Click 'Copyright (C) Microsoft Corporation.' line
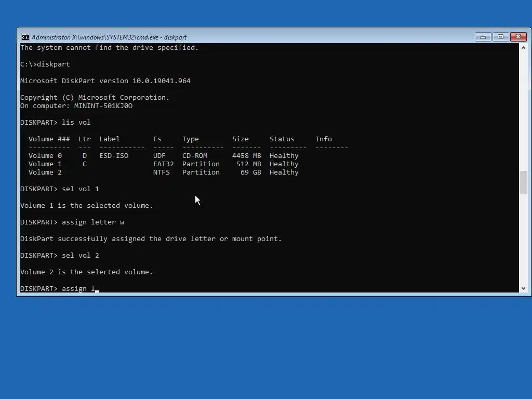Screen dimensions: 532x399 click(x=95, y=97)
